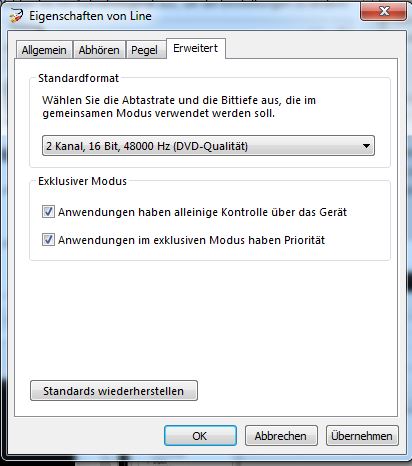This screenshot has height=466, width=412.
Task: Switch to the Allgemein tab
Action: (x=44, y=50)
